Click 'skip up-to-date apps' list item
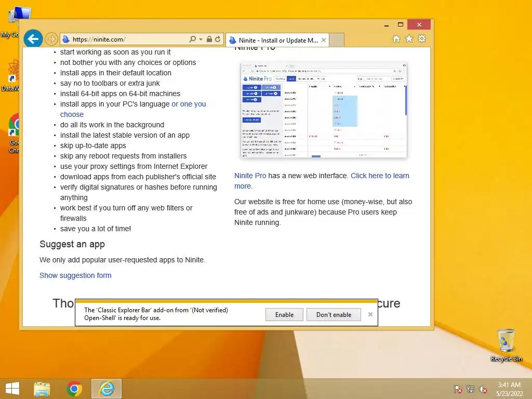The width and height of the screenshot is (532, 399). (x=93, y=145)
